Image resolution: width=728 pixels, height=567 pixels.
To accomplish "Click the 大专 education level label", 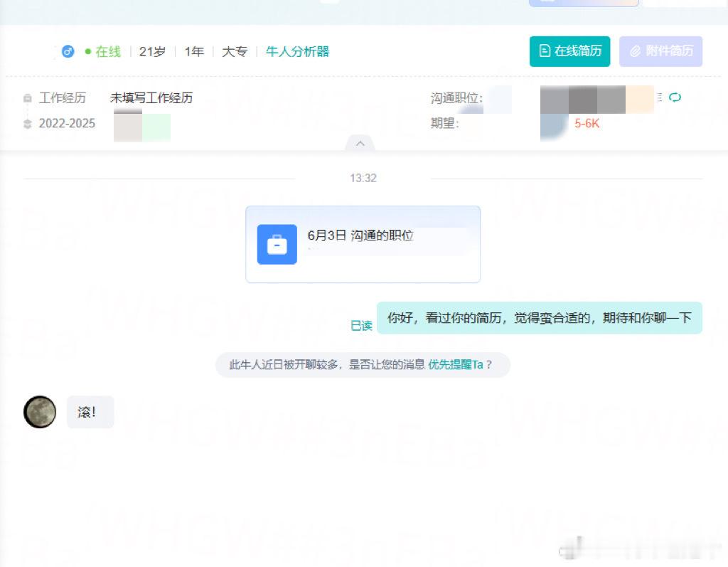I will point(235,52).
